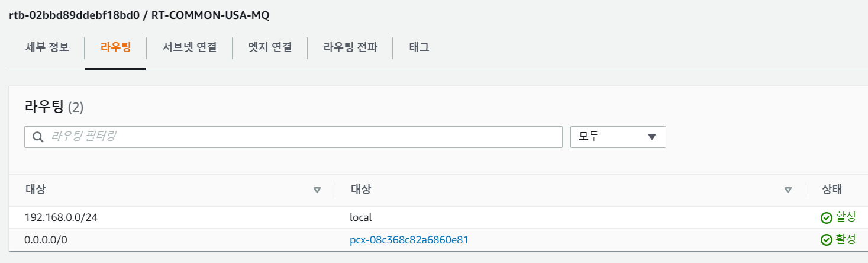Click the magnifier icon in the filter box
The width and height of the screenshot is (868, 263).
[38, 137]
